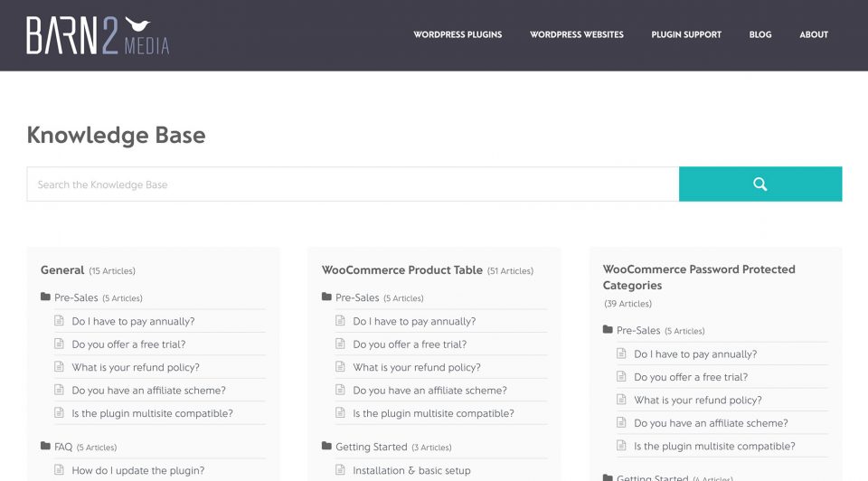The height and width of the screenshot is (481, 868).
Task: Open 'Do you have an affiliate scheme?' in Password Protected Categories
Action: coord(711,423)
